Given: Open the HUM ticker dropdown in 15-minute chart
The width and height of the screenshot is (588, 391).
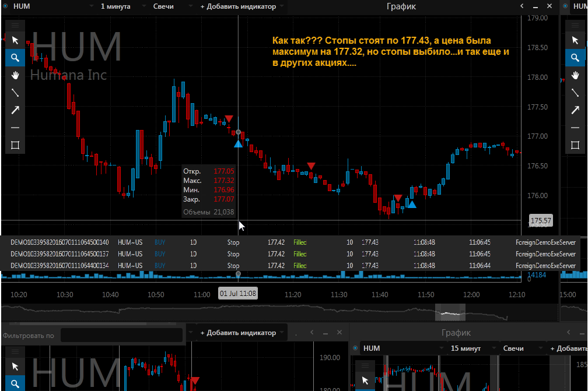Looking at the screenshot, I should tap(441, 348).
